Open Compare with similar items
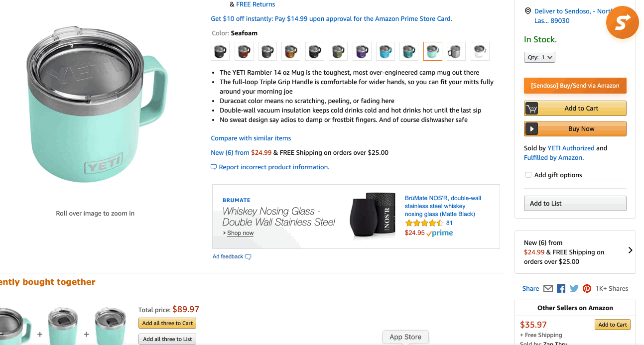The image size is (644, 345). 251,138
